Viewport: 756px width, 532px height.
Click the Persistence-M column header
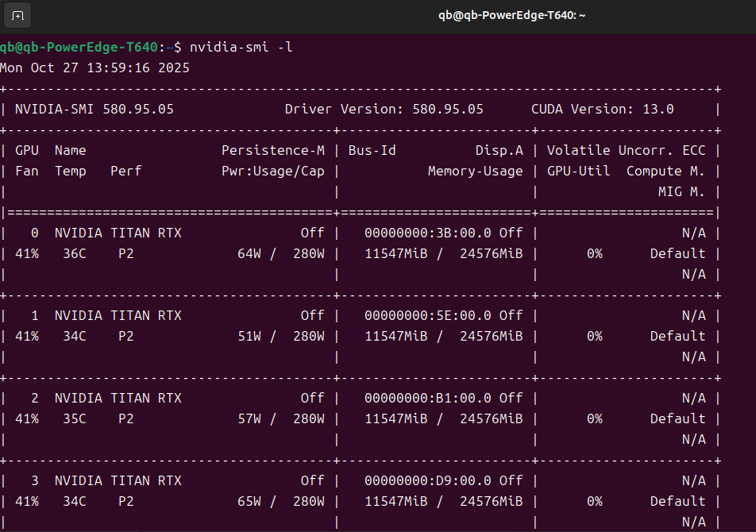273,150
